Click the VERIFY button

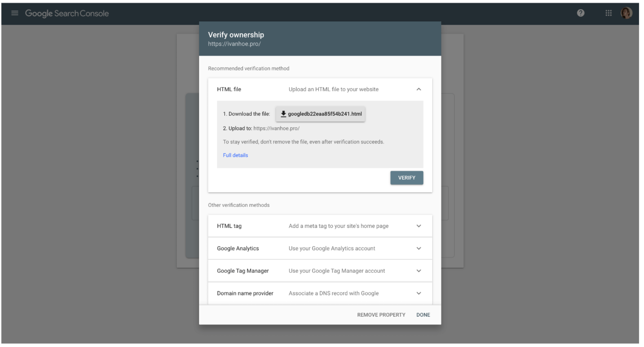(x=406, y=177)
